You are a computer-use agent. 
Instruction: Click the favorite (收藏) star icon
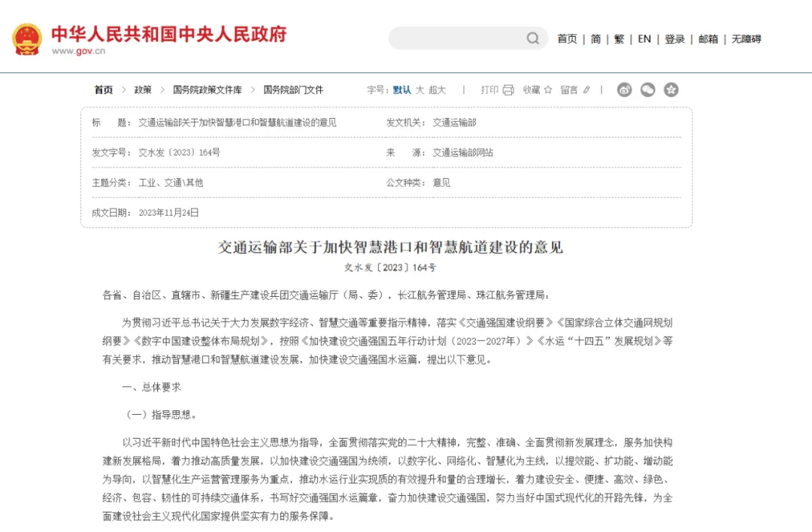point(548,90)
